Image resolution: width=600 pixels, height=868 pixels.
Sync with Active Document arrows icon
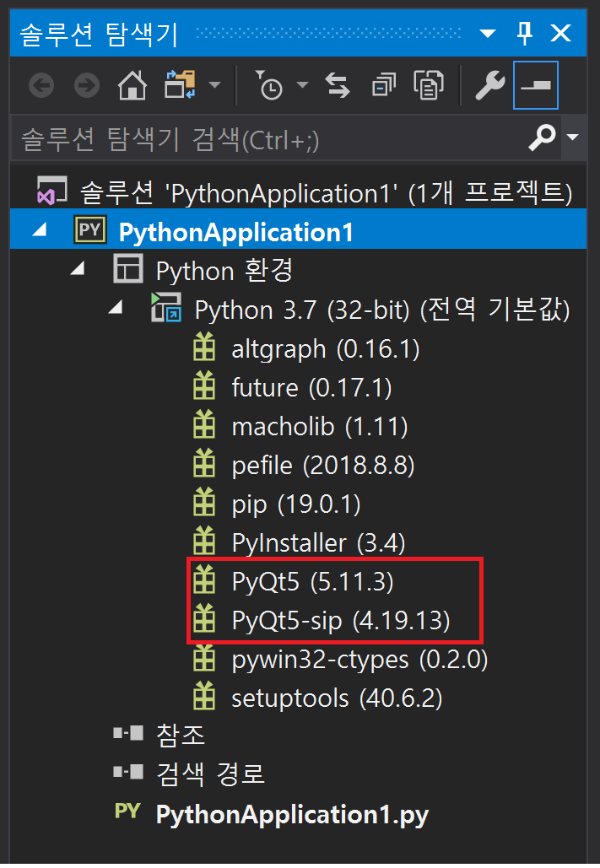point(338,85)
